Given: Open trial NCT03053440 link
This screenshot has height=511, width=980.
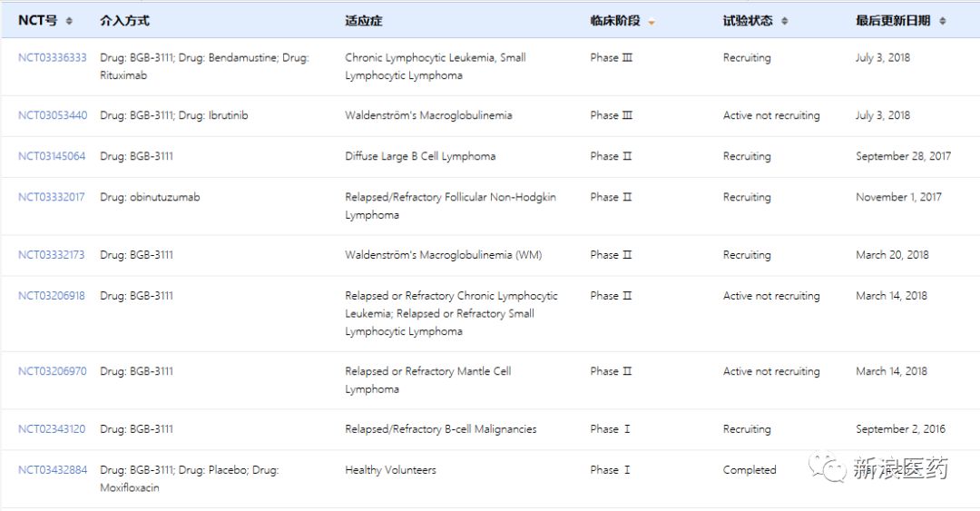Looking at the screenshot, I should [53, 115].
